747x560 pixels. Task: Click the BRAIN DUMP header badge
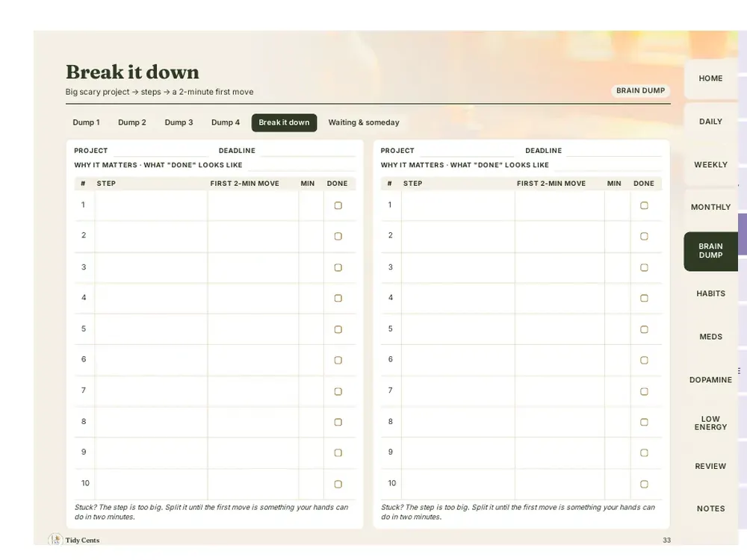[x=640, y=90]
